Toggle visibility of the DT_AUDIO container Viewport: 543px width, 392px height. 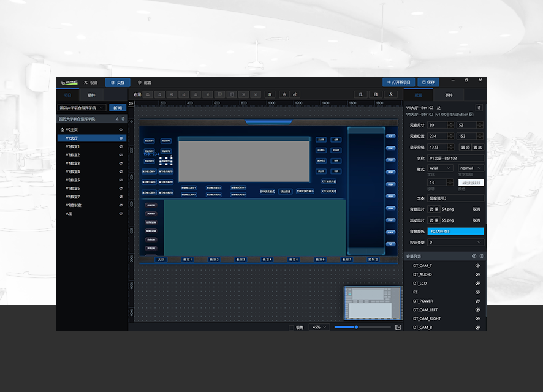click(x=478, y=274)
